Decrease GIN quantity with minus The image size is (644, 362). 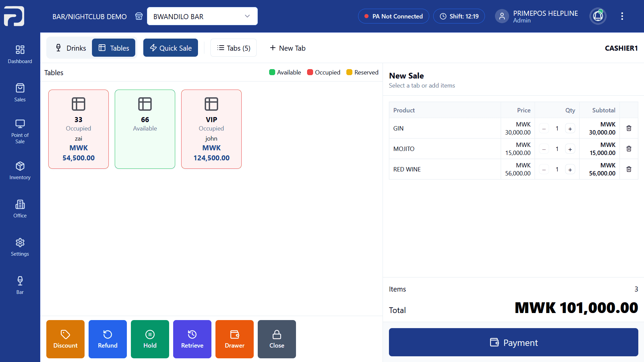544,128
